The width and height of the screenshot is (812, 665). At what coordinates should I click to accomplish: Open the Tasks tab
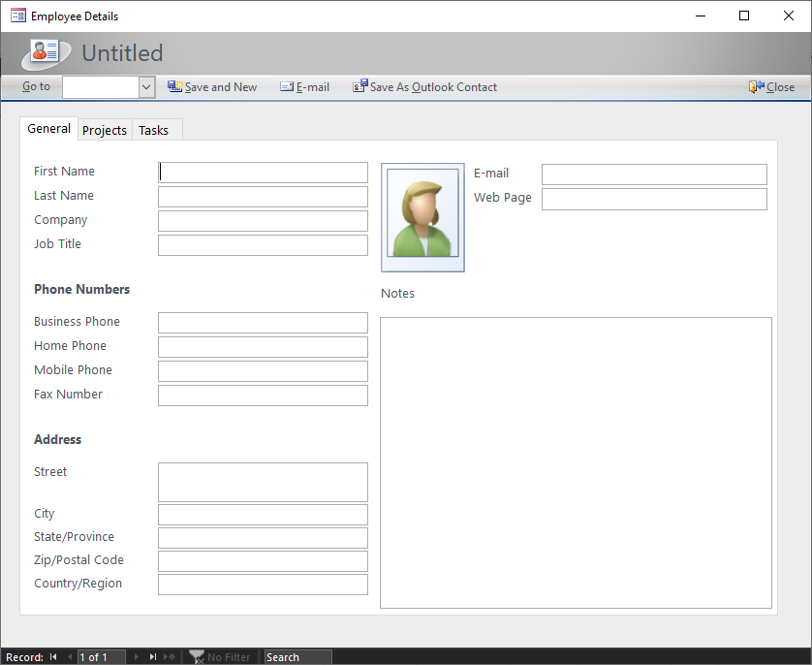pyautogui.click(x=153, y=130)
